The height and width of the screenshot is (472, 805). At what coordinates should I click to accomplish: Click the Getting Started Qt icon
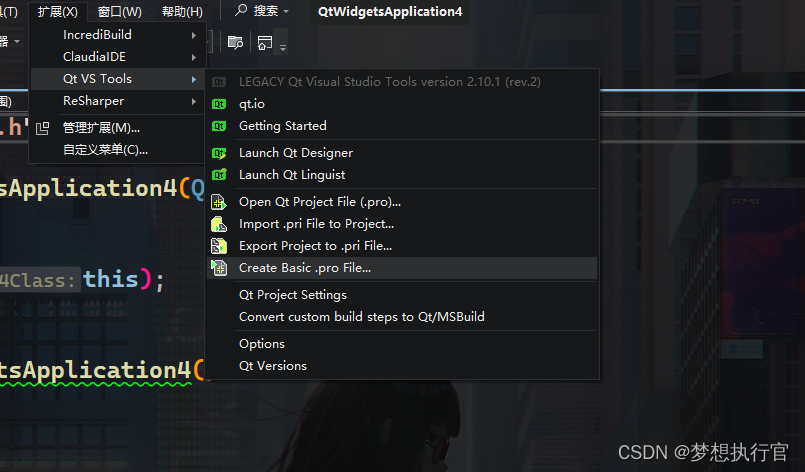[x=219, y=126]
